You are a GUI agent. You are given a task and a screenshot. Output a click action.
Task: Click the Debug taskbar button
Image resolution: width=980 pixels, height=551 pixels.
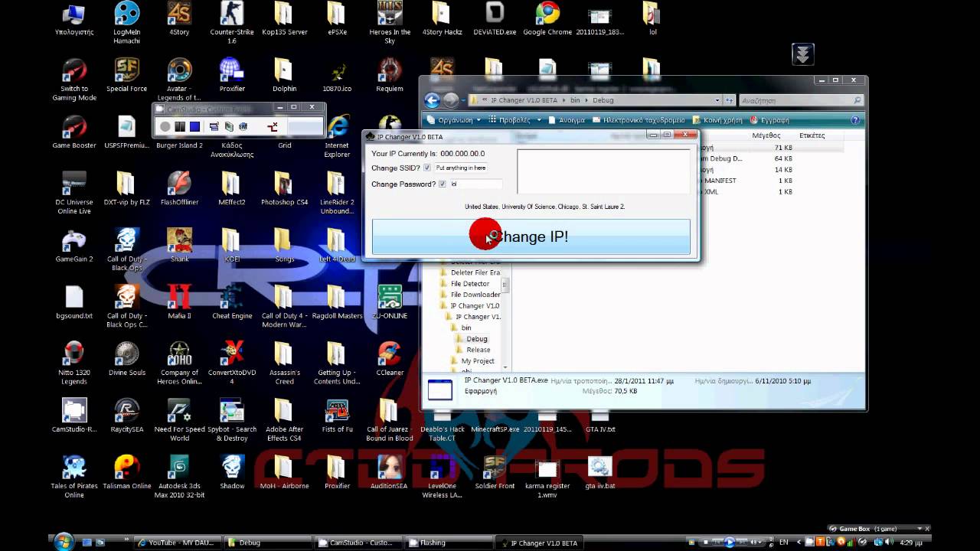pos(268,543)
